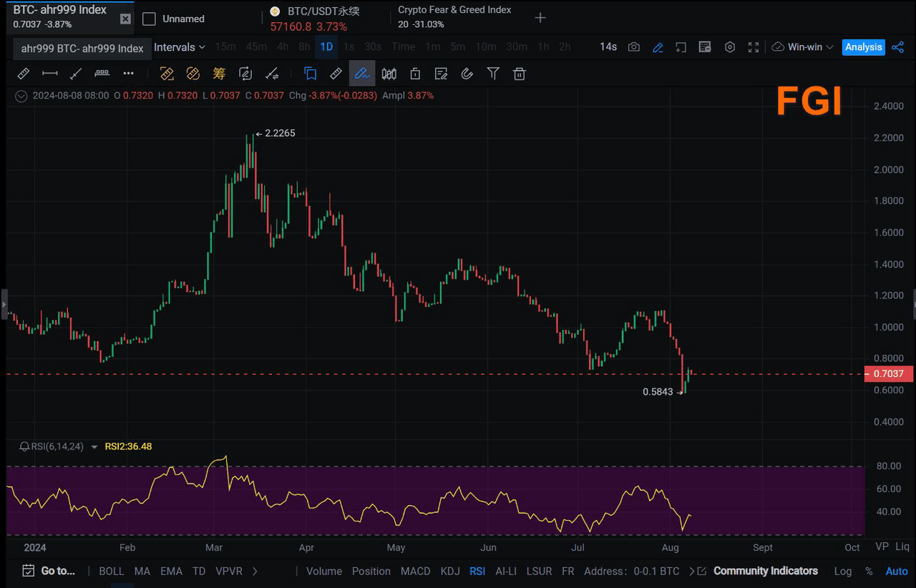
Task: Enter fullscreen with expand arrows icon
Action: (754, 47)
